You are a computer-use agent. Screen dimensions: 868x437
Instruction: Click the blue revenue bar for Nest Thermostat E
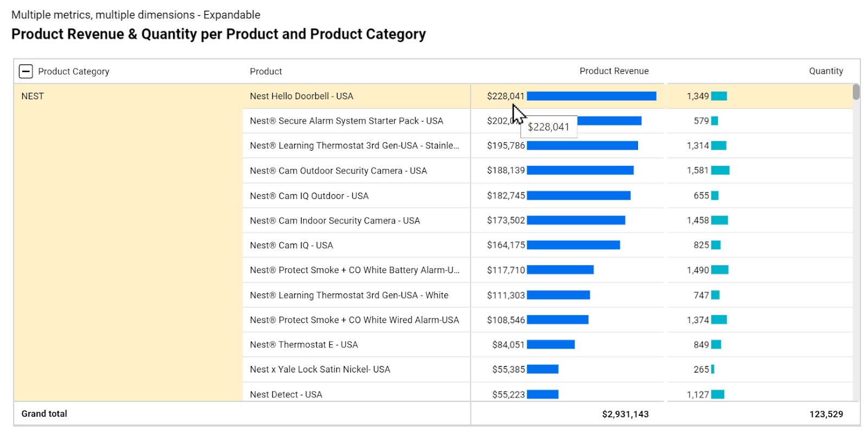[x=551, y=344]
